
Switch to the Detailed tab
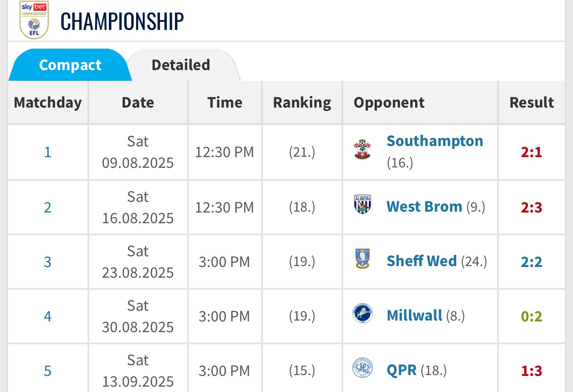(x=181, y=65)
